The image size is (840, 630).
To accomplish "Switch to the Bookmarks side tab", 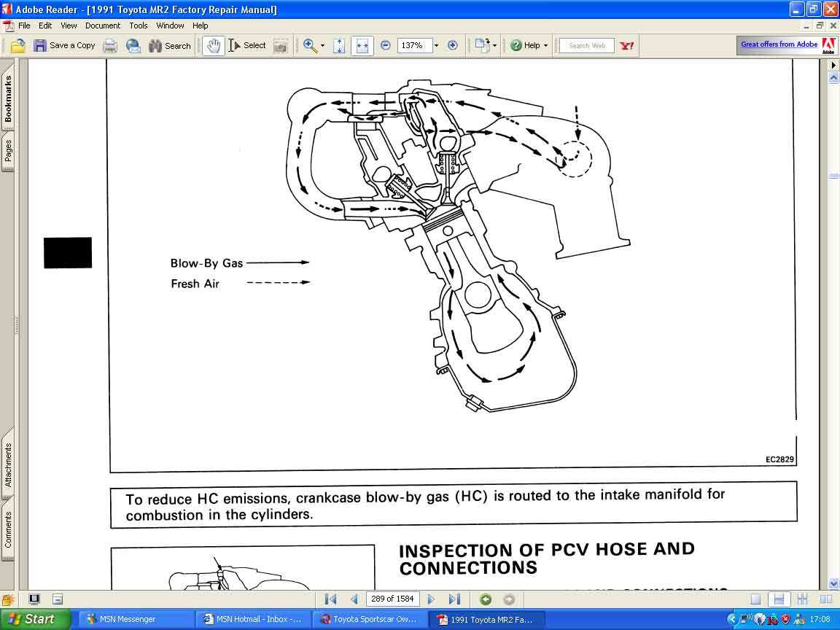I will 8,99.
